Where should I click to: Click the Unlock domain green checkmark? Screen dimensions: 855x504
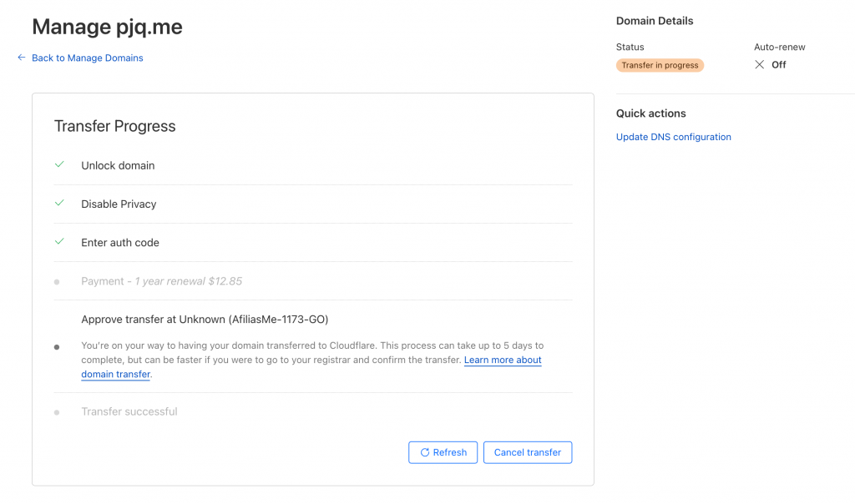point(59,165)
